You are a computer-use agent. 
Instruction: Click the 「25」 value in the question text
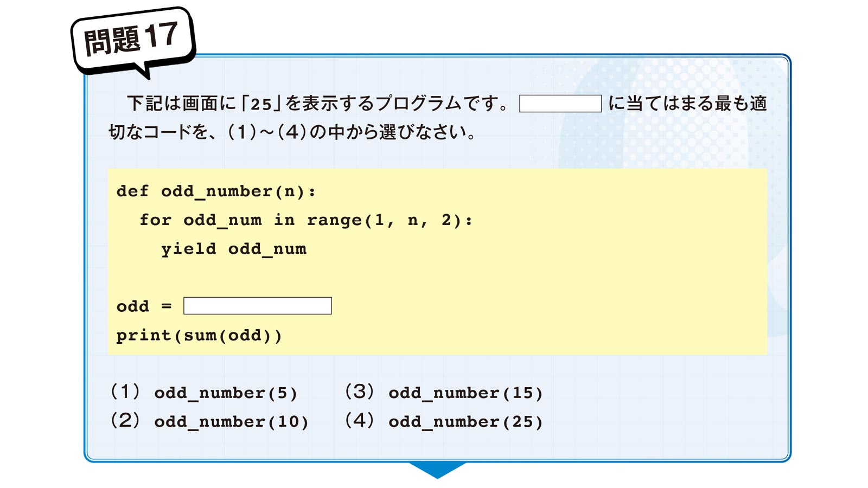coord(261,104)
